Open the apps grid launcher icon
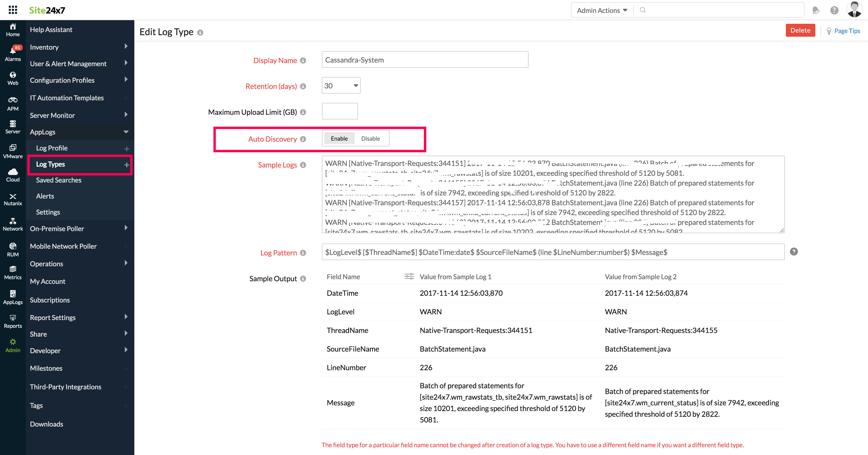This screenshot has height=455, width=868. pyautogui.click(x=13, y=10)
